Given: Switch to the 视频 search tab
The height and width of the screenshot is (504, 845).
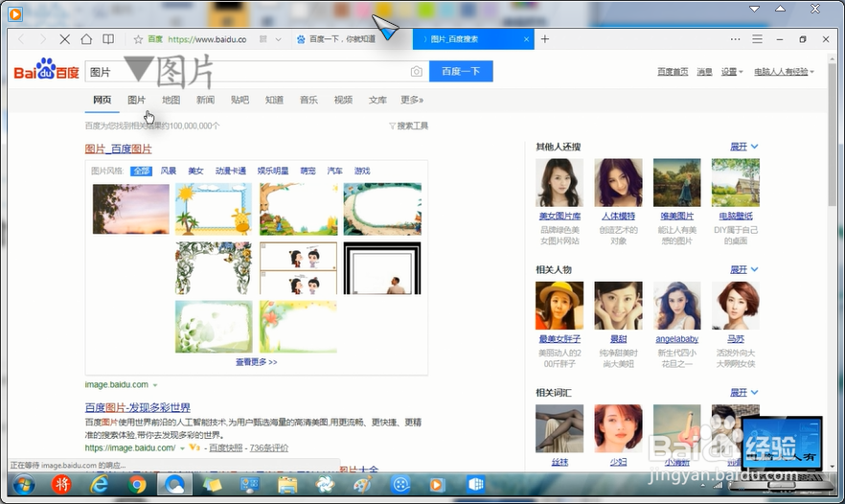Looking at the screenshot, I should (343, 100).
